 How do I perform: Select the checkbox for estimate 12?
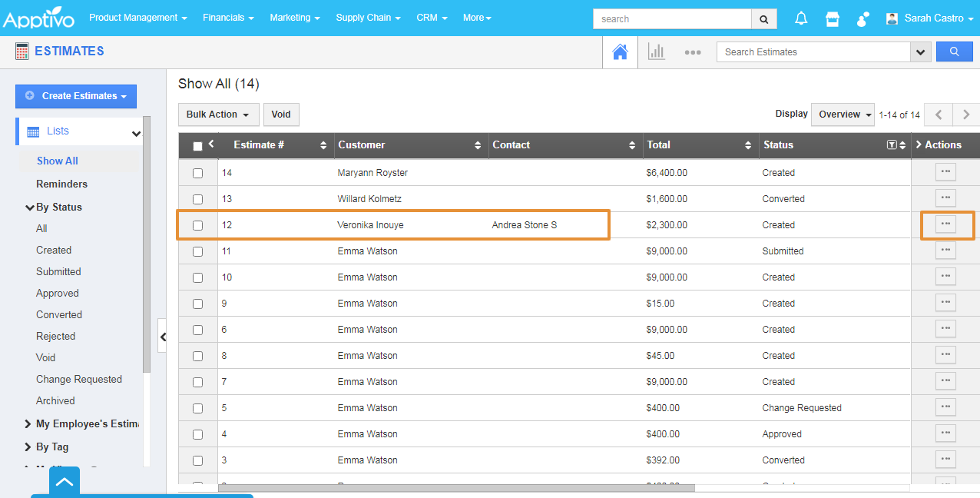(x=197, y=225)
